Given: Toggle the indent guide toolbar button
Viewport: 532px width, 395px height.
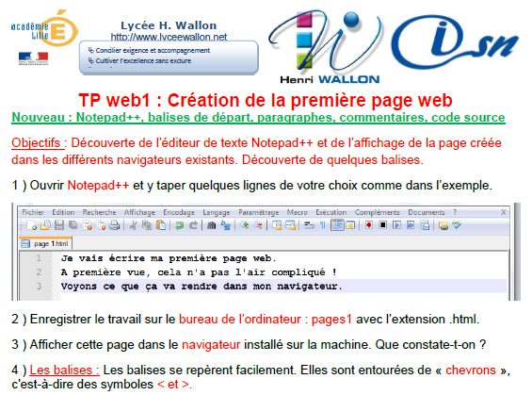Looking at the screenshot, I should [337, 225].
